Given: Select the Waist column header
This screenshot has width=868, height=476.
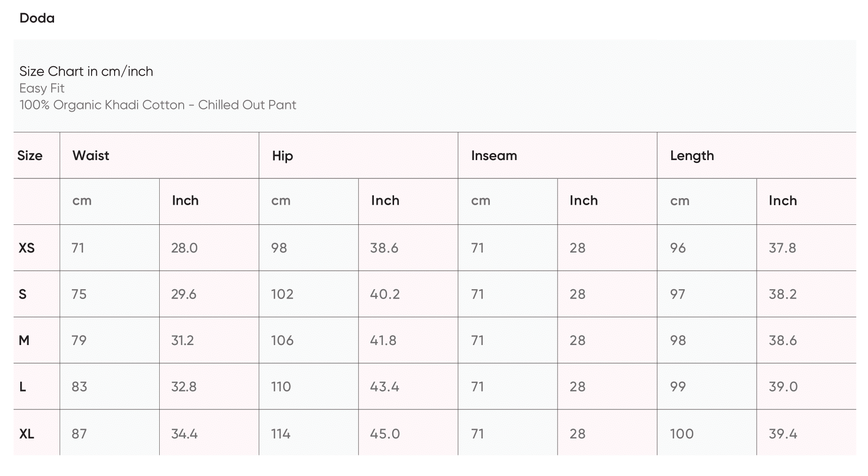Looking at the screenshot, I should point(91,155).
